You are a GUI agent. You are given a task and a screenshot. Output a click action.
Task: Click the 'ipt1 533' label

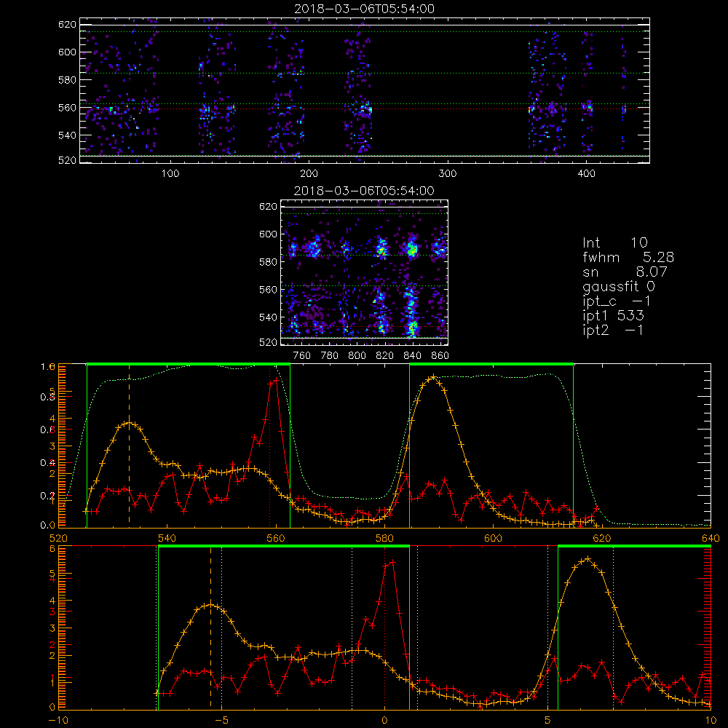pyautogui.click(x=613, y=316)
